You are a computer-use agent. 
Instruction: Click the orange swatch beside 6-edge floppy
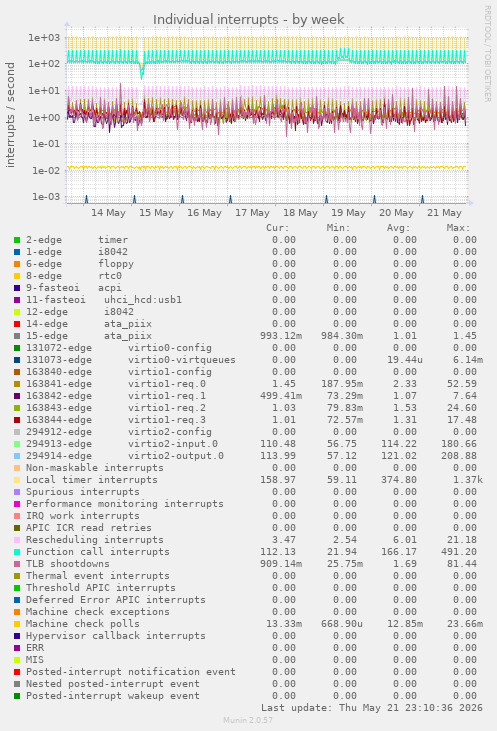(17, 264)
